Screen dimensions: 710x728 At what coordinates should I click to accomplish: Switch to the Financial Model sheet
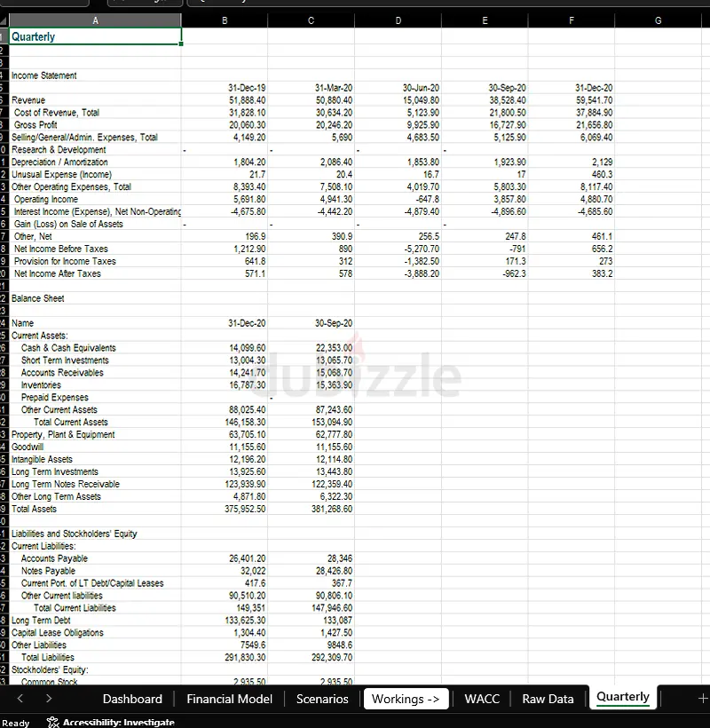pos(229,699)
